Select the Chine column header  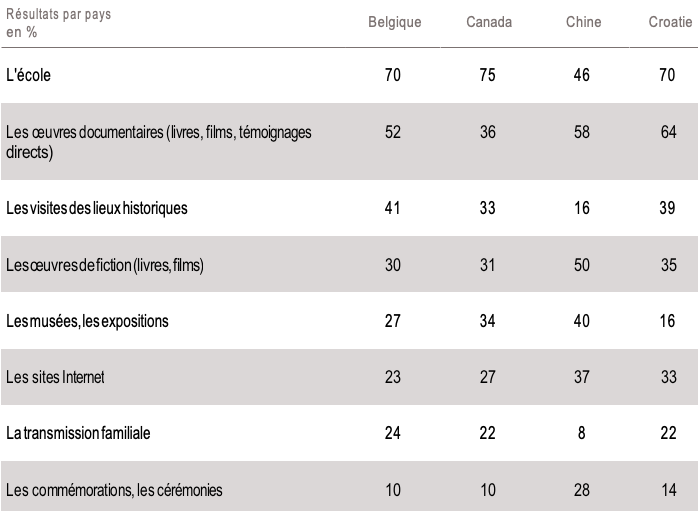[582, 22]
